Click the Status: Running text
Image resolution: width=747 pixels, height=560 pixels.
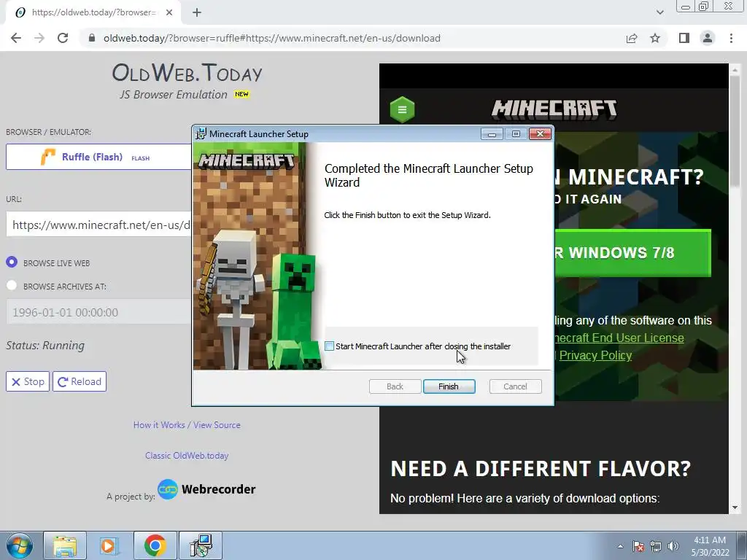(45, 346)
